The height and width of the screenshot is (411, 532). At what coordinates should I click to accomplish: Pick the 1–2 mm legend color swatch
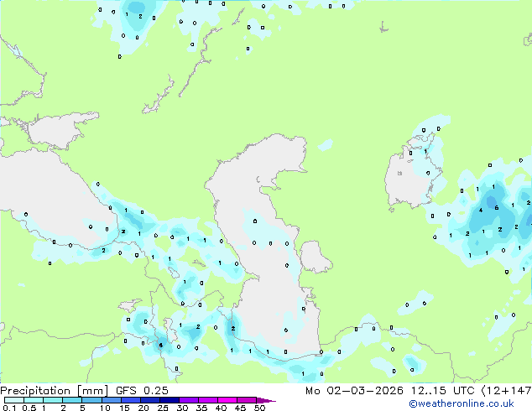point(53,400)
